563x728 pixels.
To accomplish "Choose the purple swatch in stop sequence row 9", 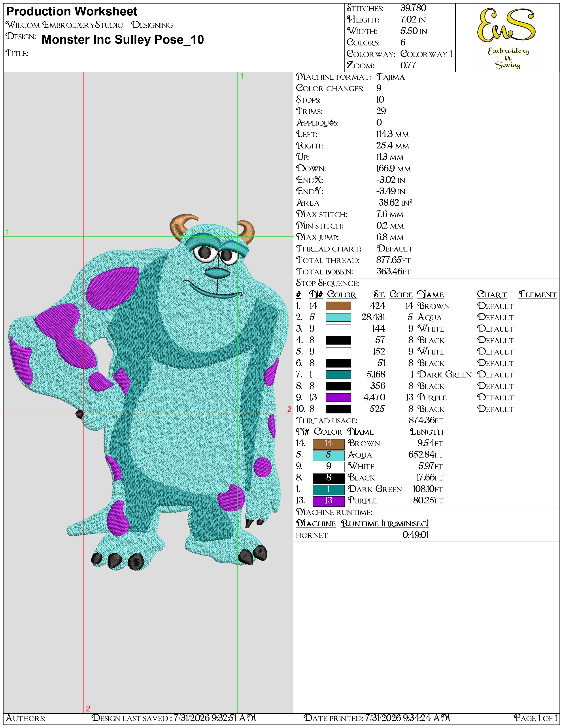I will [x=338, y=398].
